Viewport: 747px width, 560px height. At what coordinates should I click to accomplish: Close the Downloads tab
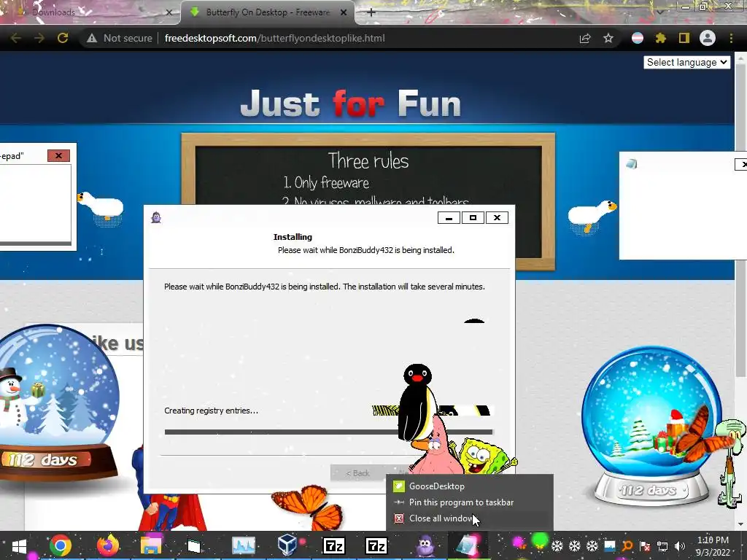169,12
